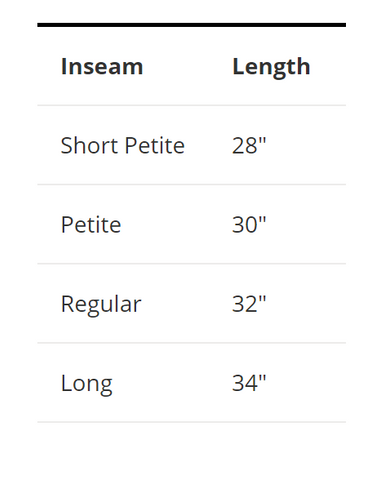This screenshot has width=385, height=480.
Task: Click the divider below the Petite row
Action: [192, 264]
